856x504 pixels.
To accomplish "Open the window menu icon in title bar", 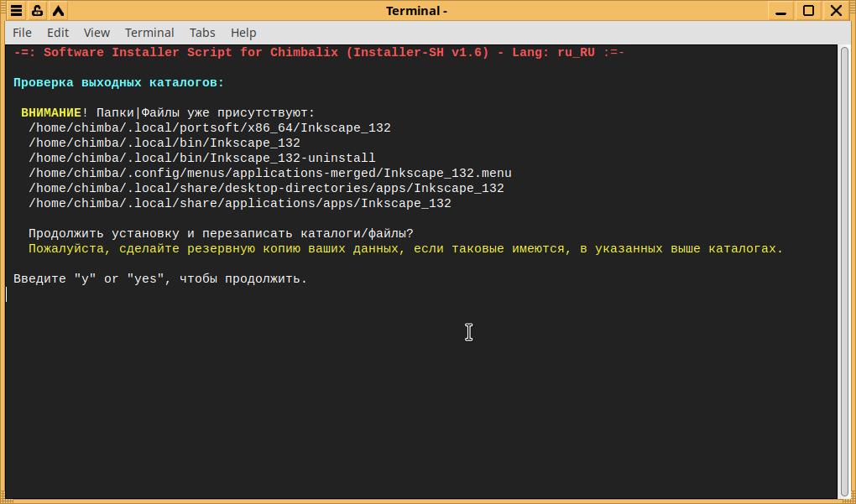I will click(x=17, y=10).
